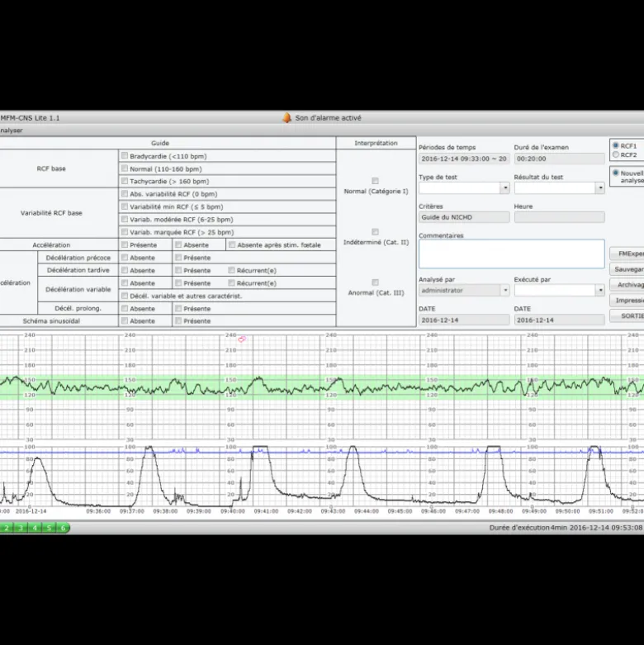Click the Périodes de temps field
This screenshot has height=645, width=644.
click(464, 159)
